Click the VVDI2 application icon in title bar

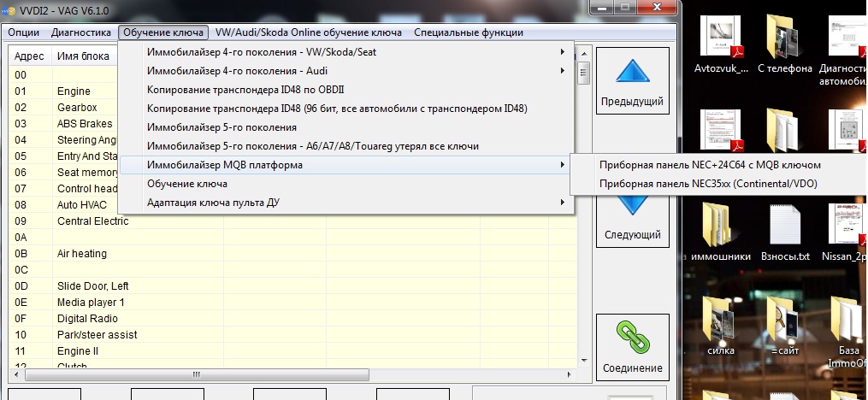click(x=8, y=11)
